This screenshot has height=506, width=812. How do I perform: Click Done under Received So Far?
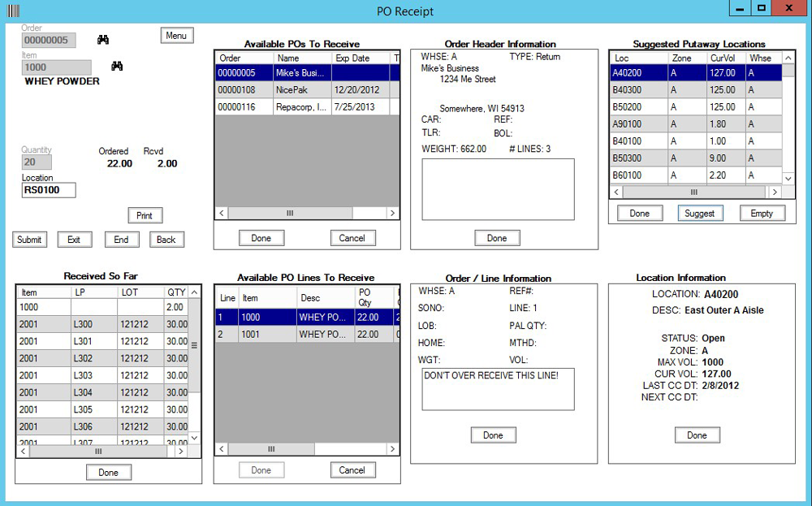(x=109, y=473)
